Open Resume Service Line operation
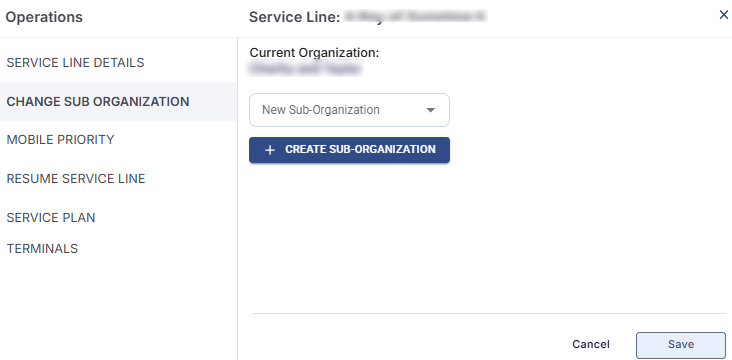This screenshot has height=360, width=732. tap(76, 178)
